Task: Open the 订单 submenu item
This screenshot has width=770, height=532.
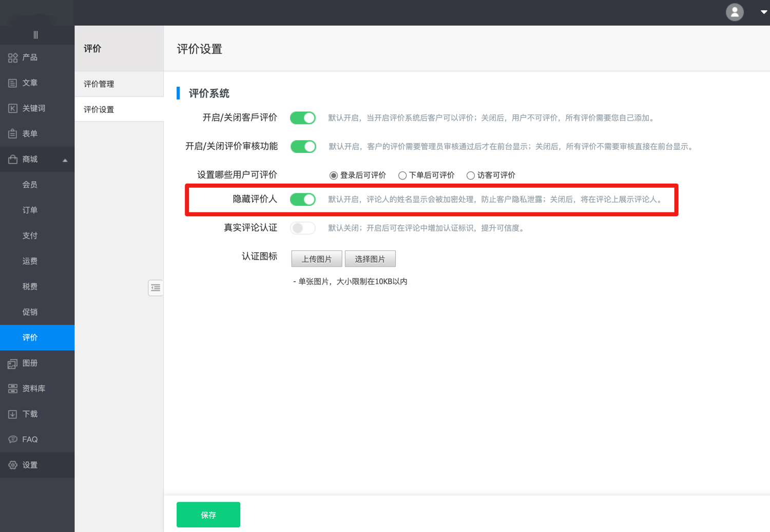Action: click(x=30, y=210)
